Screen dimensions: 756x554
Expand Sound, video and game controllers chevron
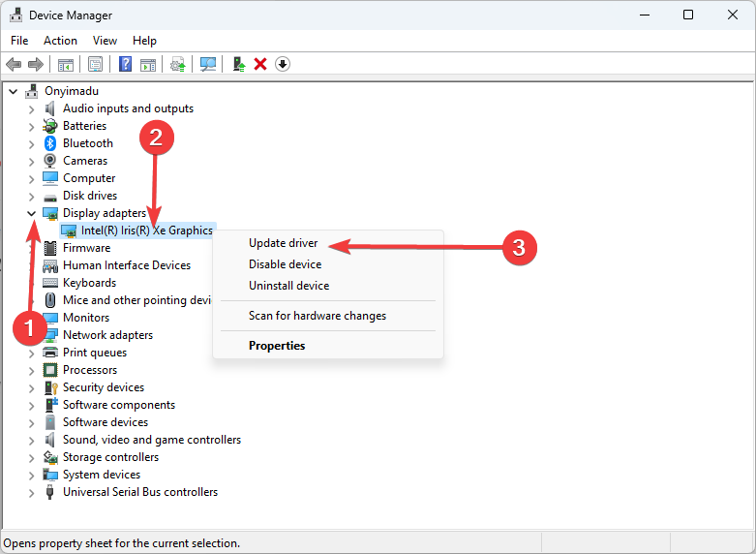click(x=31, y=441)
